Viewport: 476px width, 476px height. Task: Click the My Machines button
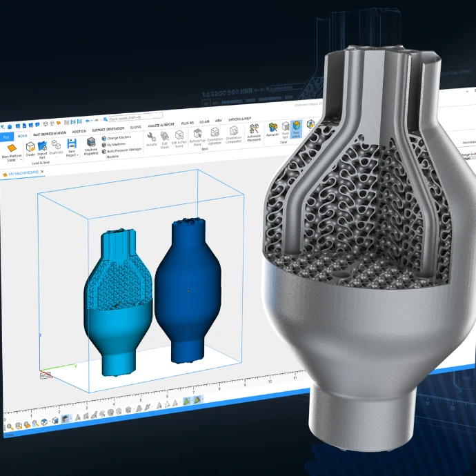114,145
